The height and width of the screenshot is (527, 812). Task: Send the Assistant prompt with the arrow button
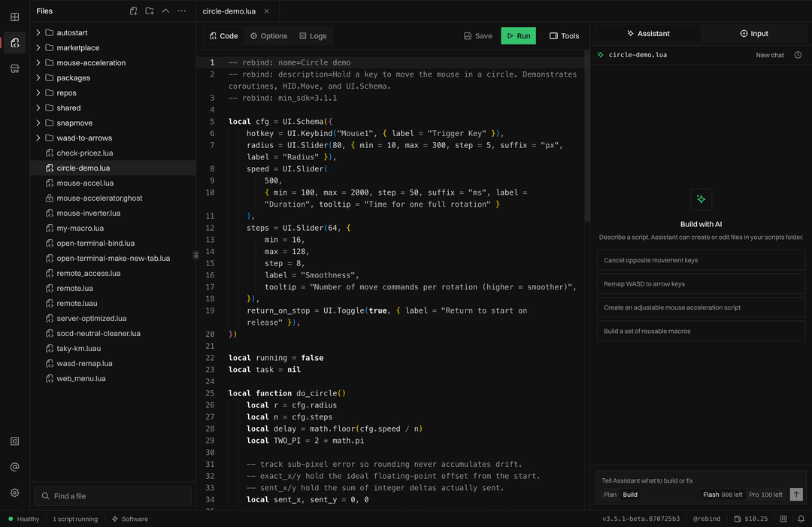pyautogui.click(x=796, y=495)
